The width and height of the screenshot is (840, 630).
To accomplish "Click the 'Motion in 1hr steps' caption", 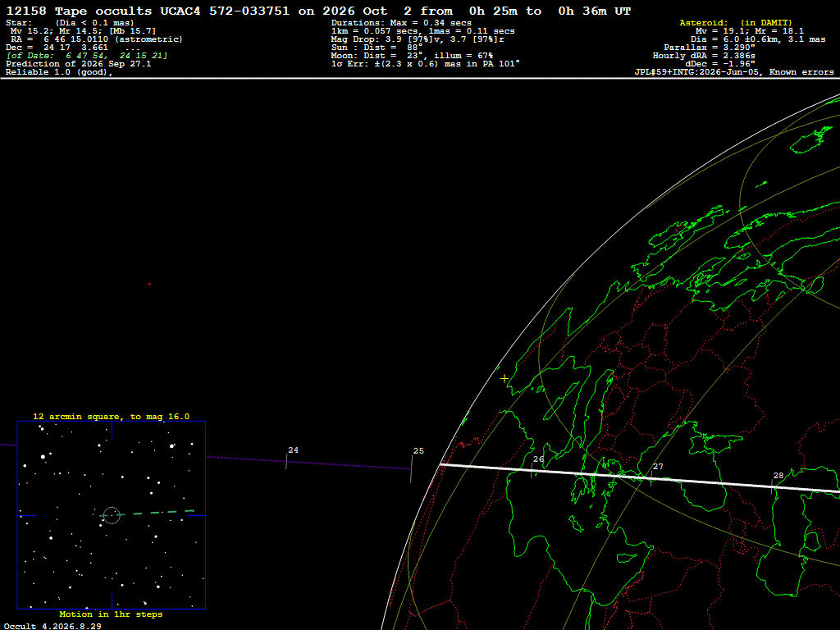I will click(111, 614).
